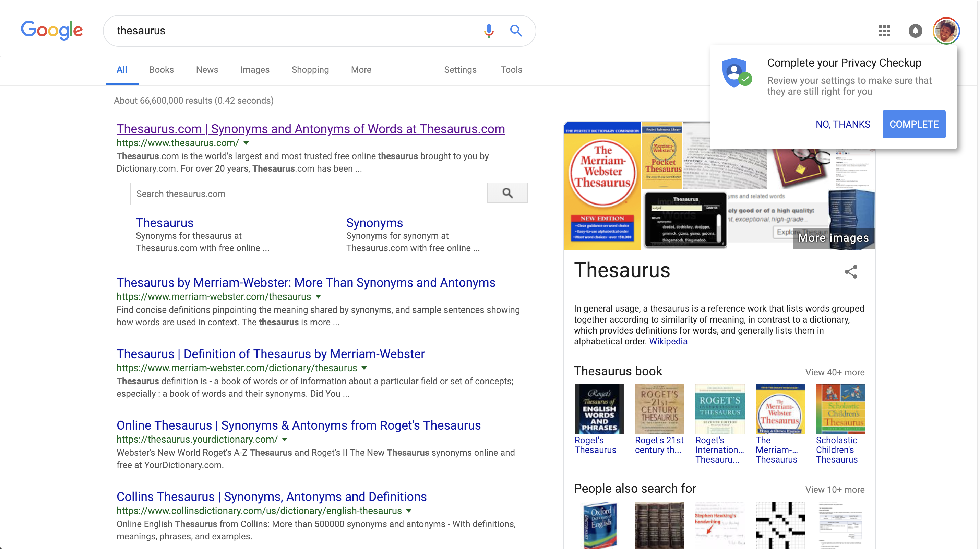
Task: Expand arrow next to merriam-webster.com/thesaurus URL
Action: click(x=319, y=296)
